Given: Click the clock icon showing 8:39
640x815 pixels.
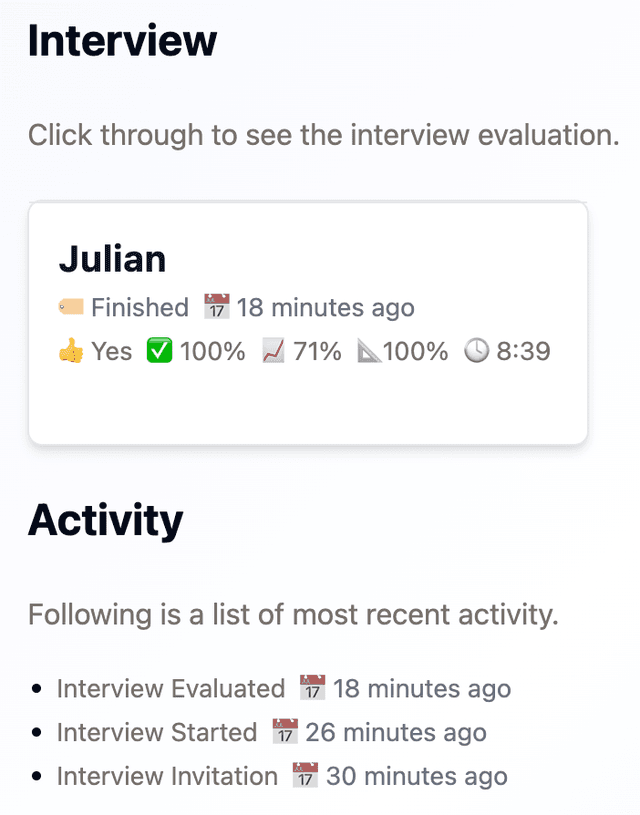Looking at the screenshot, I should pyautogui.click(x=478, y=351).
